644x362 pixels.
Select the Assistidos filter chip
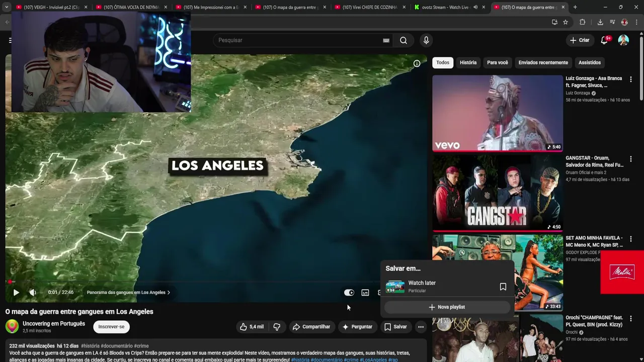pos(590,62)
